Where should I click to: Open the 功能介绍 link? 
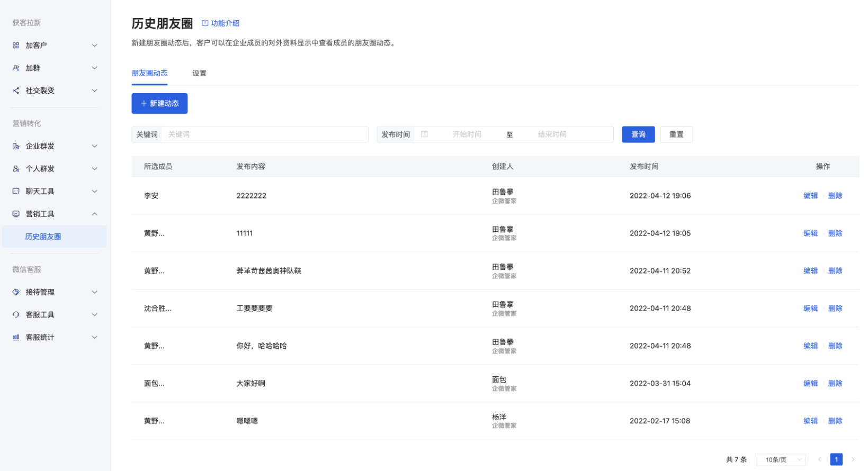[220, 23]
